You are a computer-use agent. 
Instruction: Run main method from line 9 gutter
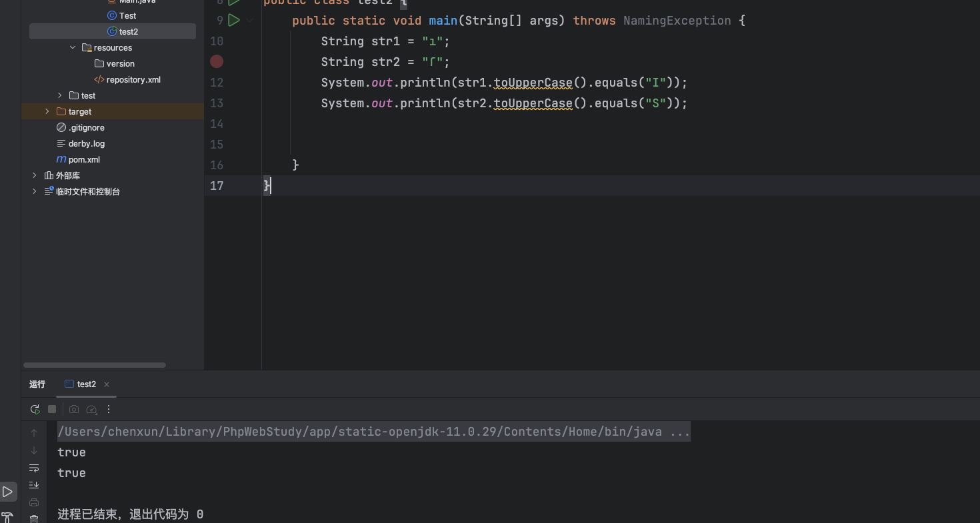click(x=233, y=21)
